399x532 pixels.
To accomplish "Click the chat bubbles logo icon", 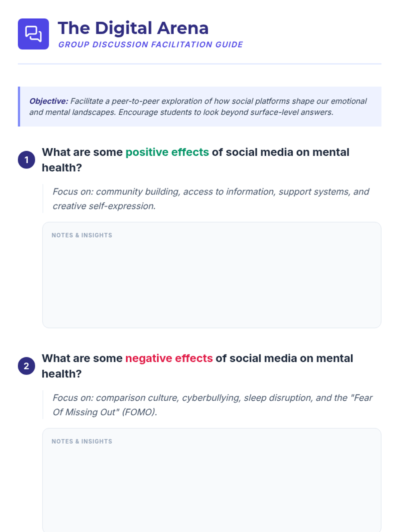I will pos(33,34).
